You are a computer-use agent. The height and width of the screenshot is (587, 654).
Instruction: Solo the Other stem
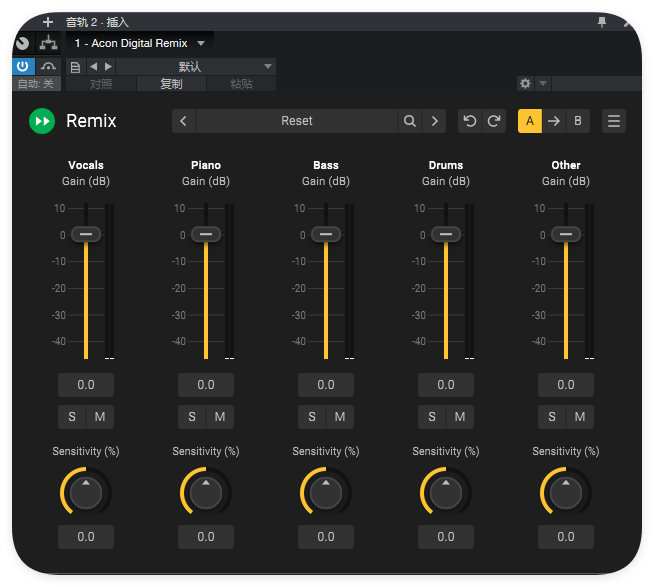tap(552, 417)
